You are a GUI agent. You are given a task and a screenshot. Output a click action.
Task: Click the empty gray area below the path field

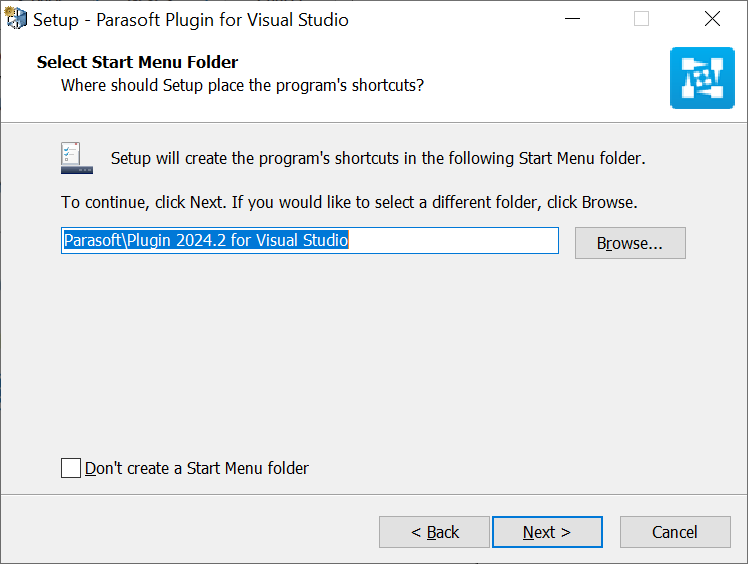point(372,353)
